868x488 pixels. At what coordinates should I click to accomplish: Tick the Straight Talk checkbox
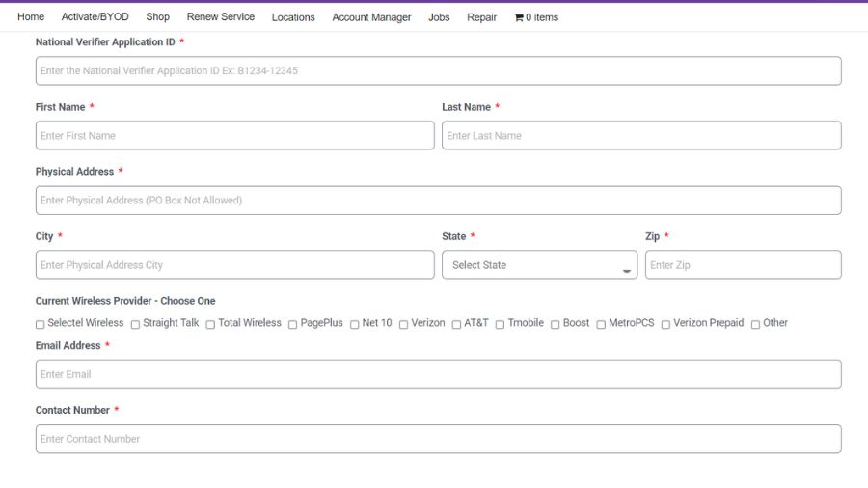(135, 324)
